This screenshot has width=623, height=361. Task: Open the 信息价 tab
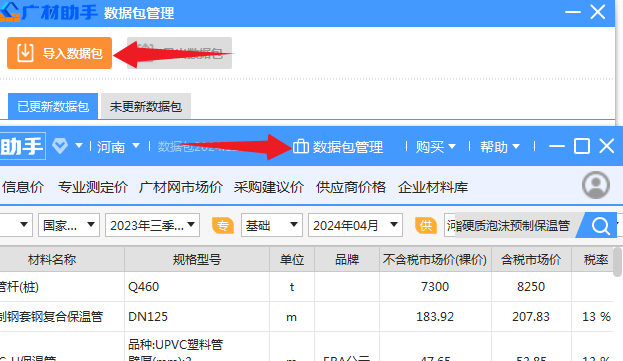[23, 187]
